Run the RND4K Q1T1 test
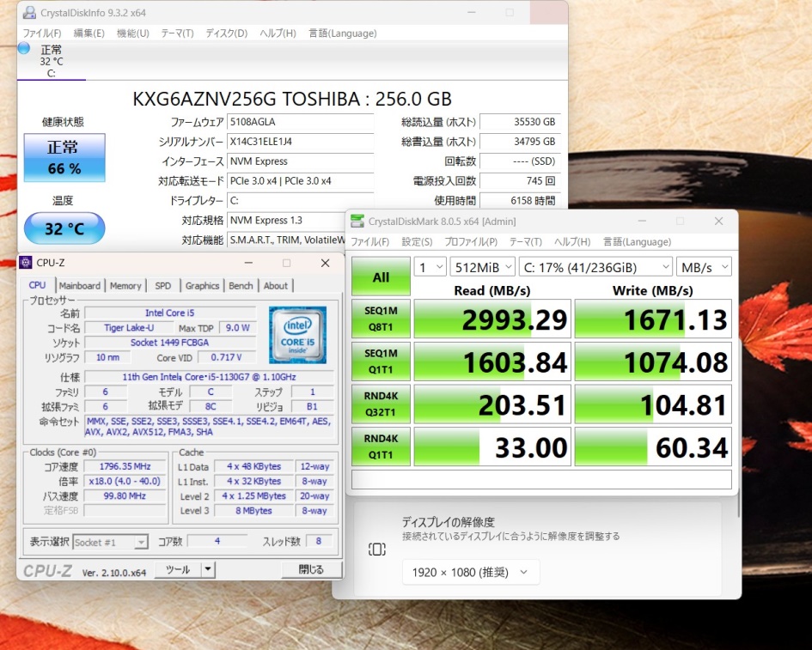 tap(381, 446)
